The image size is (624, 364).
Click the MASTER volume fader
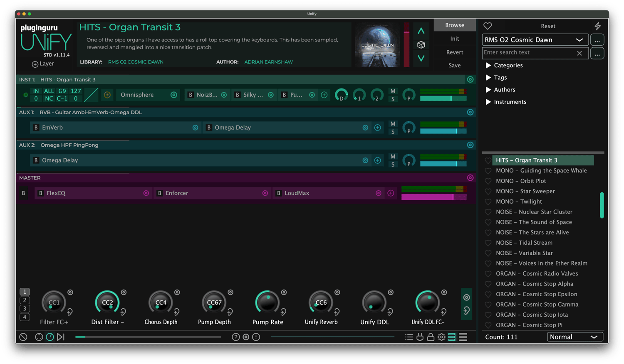point(434,197)
